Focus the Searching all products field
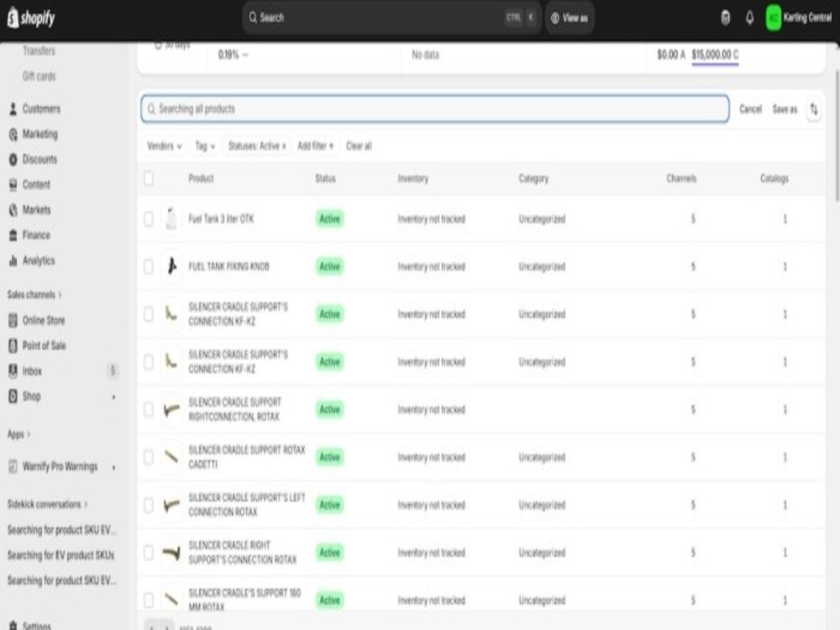Viewport: 840px width, 630px height. point(434,108)
